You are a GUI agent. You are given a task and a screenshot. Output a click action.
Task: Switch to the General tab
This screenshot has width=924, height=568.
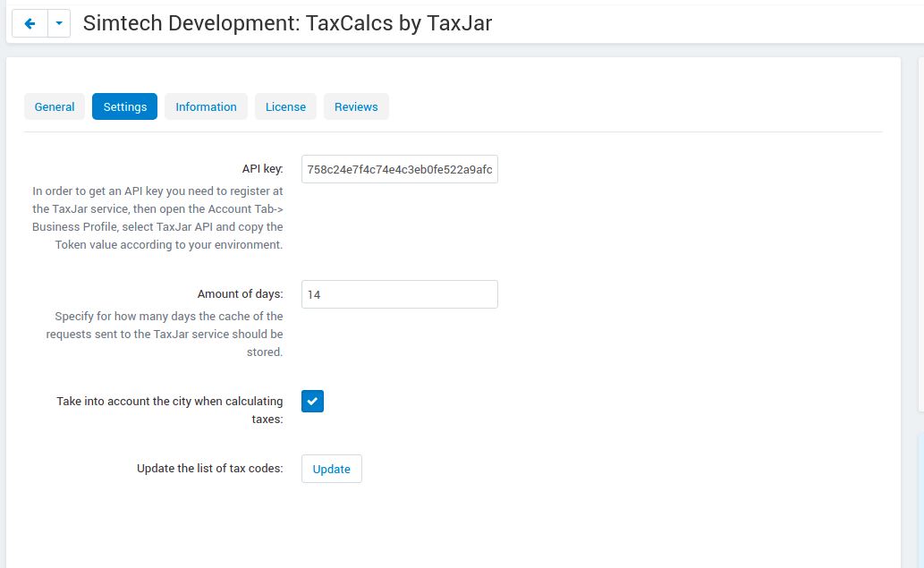(55, 106)
